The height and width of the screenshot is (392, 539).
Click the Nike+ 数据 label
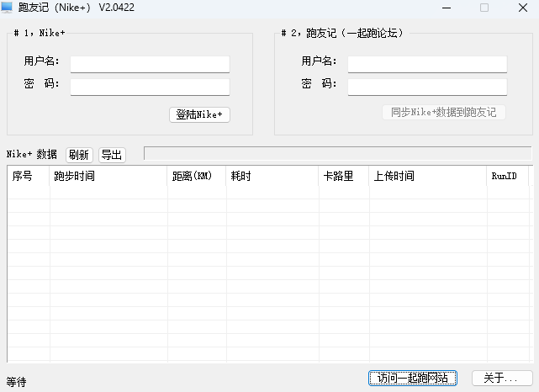[x=32, y=154]
